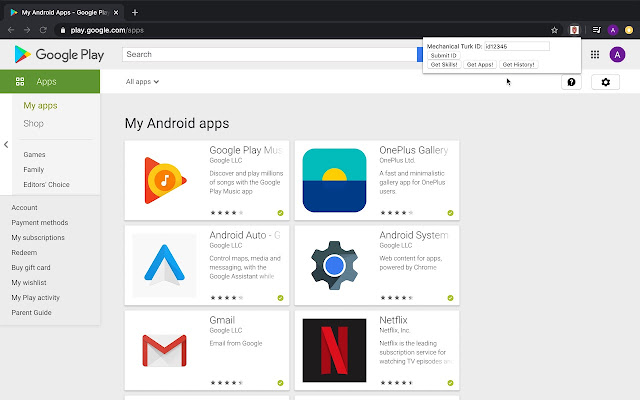Image resolution: width=640 pixels, height=400 pixels.
Task: Open Shop in the sidebar
Action: 33,123
